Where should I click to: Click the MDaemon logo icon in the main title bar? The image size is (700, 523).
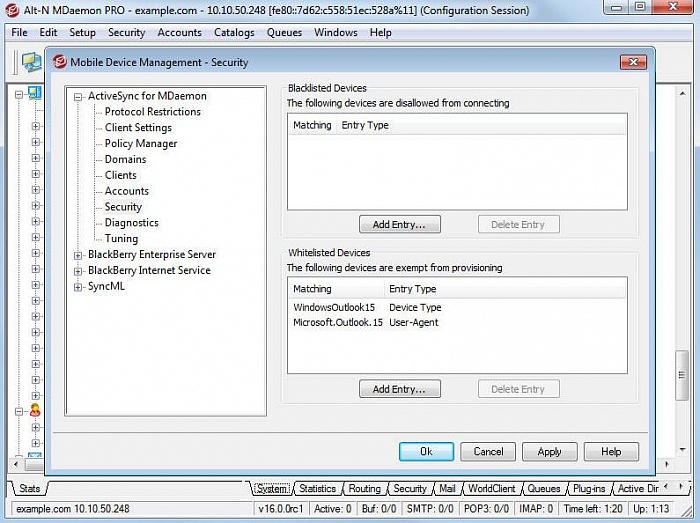click(x=12, y=10)
